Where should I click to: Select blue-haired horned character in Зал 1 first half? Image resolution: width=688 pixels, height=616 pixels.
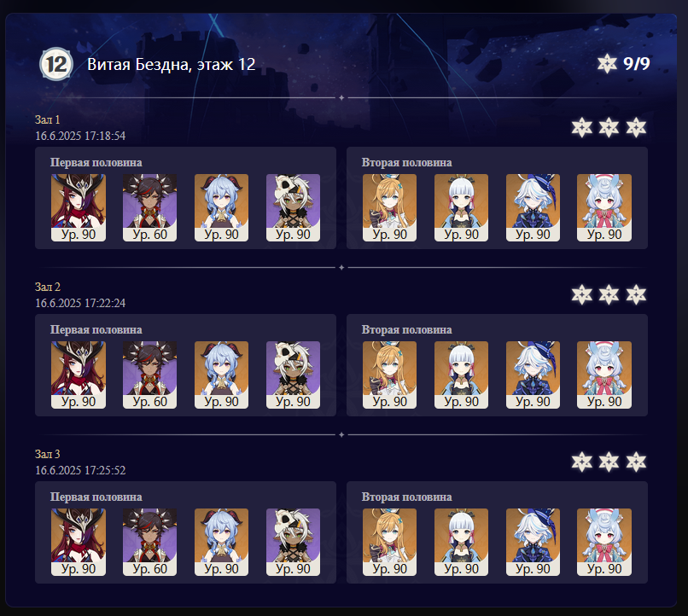point(222,207)
